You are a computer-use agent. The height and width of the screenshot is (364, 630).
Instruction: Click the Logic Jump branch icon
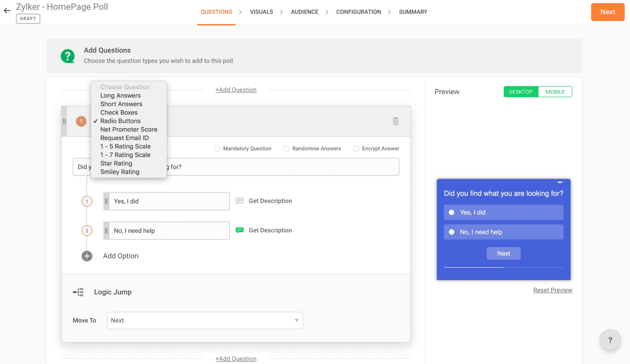[x=78, y=292]
